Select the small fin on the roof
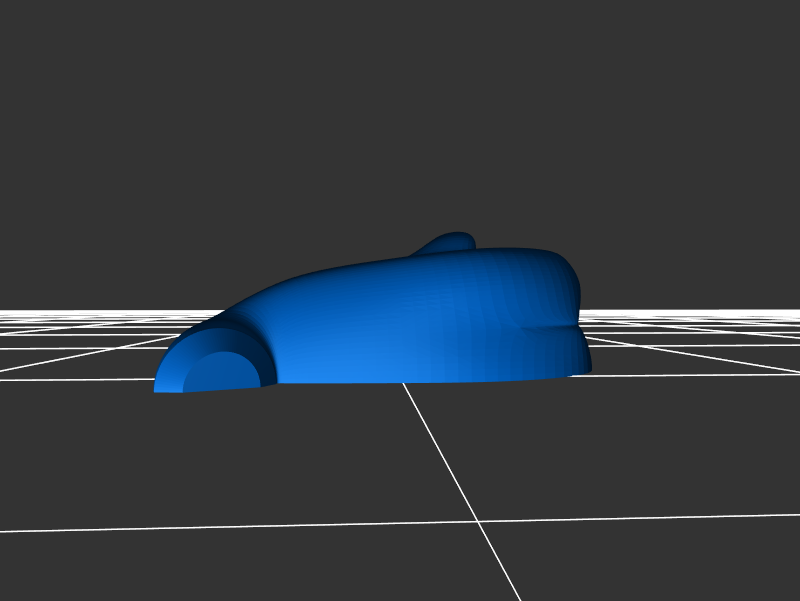This screenshot has width=800, height=601. click(x=450, y=242)
